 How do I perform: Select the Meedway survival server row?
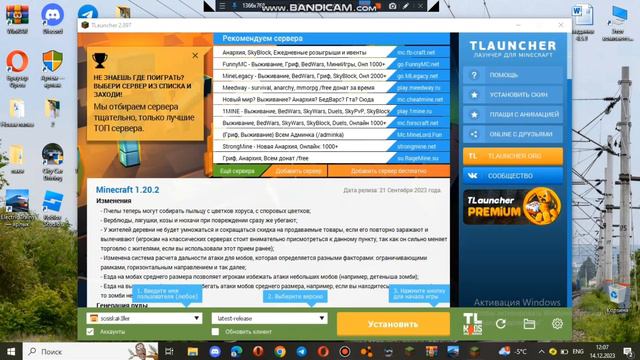click(x=331, y=88)
